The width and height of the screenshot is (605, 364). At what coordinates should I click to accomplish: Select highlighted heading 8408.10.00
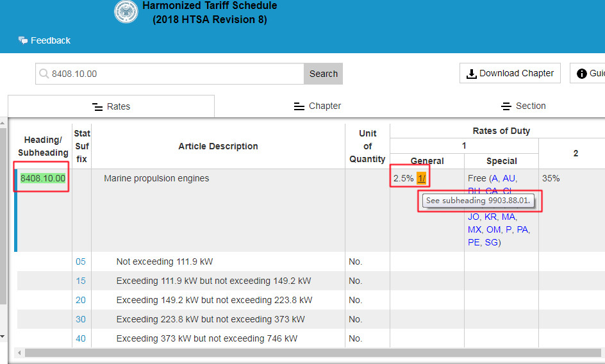pos(43,178)
